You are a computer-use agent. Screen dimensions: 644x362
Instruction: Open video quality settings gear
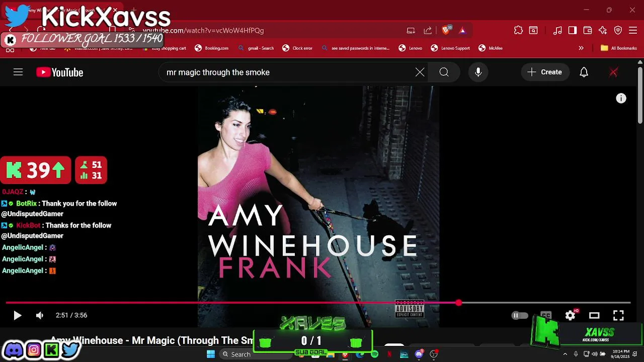(x=570, y=315)
